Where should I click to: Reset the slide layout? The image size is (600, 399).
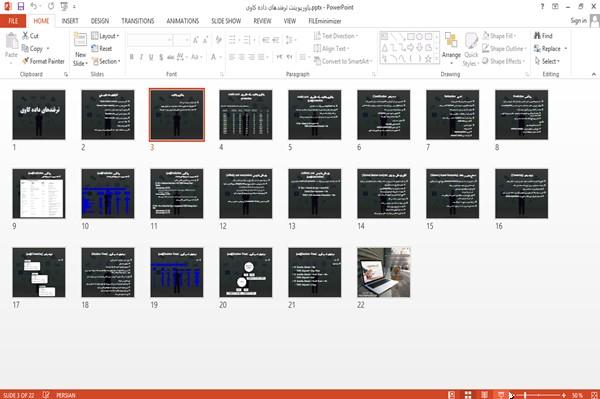click(102, 49)
